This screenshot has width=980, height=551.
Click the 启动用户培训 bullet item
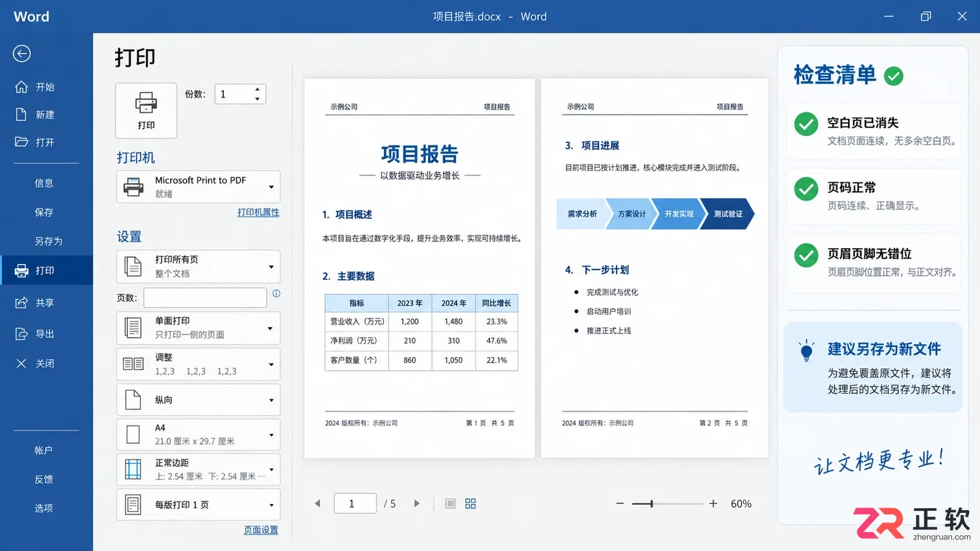point(609,312)
